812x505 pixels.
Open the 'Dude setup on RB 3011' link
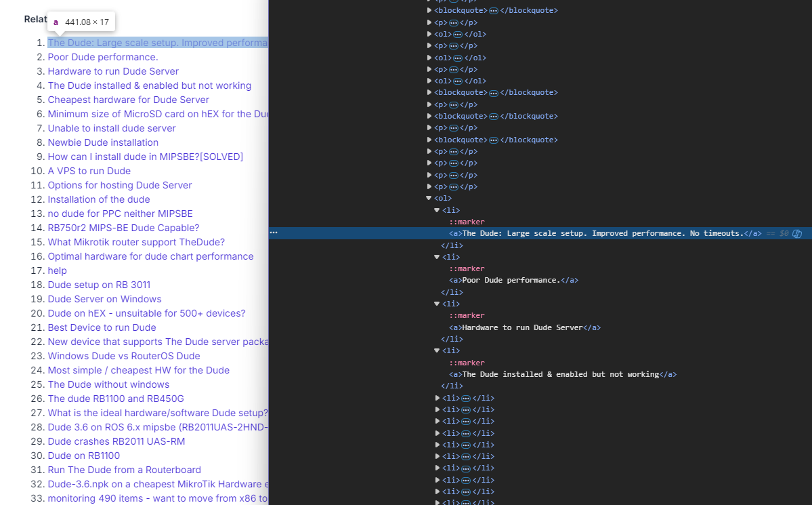pos(99,285)
